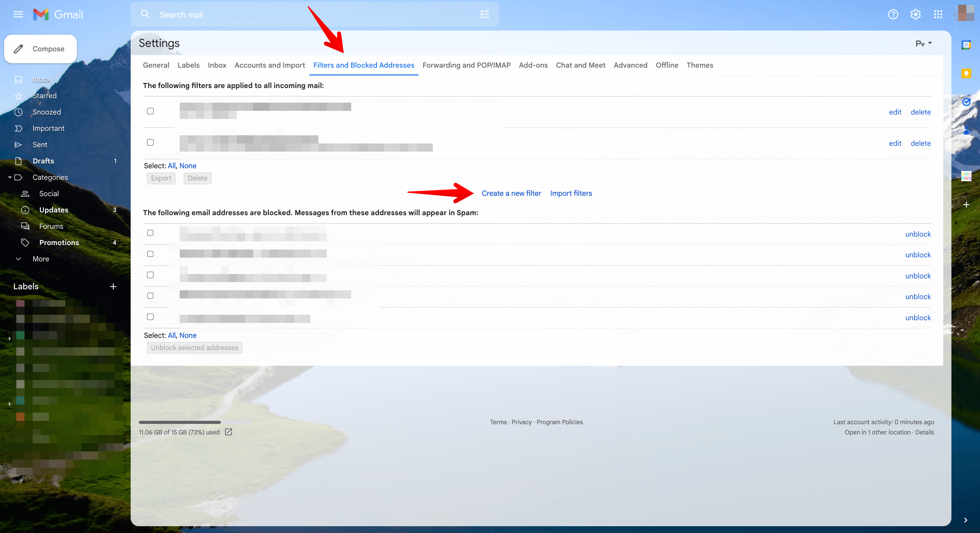Viewport: 980px width, 533px height.
Task: Click the search filter options icon
Action: pyautogui.click(x=484, y=14)
